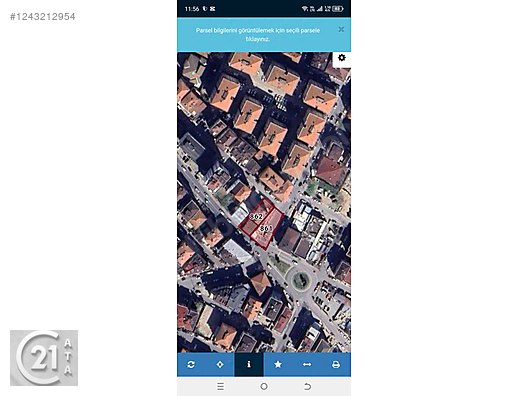Tap the parcel info instruction text
This screenshot has width=528, height=396.
258,34
